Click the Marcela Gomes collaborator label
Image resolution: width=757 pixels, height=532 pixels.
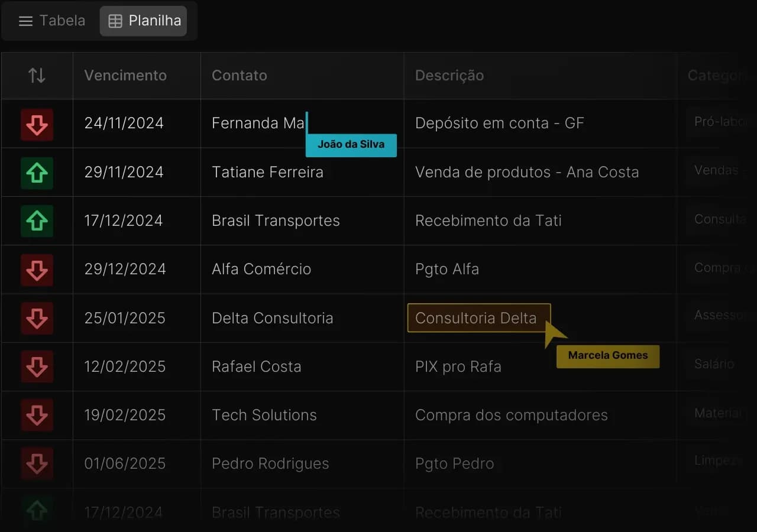click(x=607, y=356)
